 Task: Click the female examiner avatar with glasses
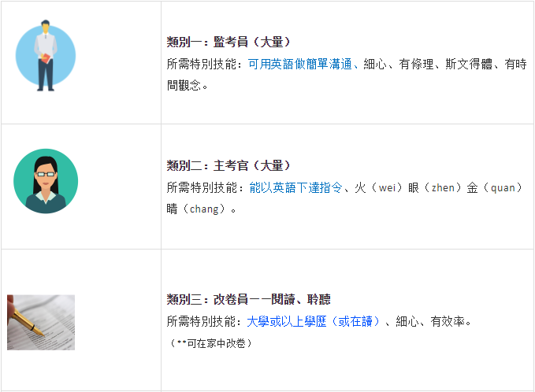coord(46,181)
